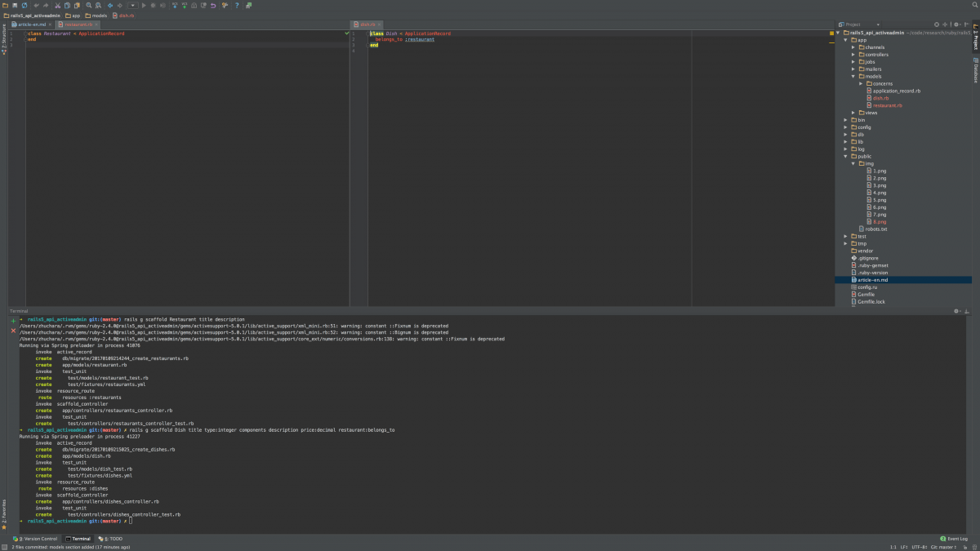Click the Paste icon in the toolbar
This screenshot has width=980, height=551.
(x=77, y=7)
